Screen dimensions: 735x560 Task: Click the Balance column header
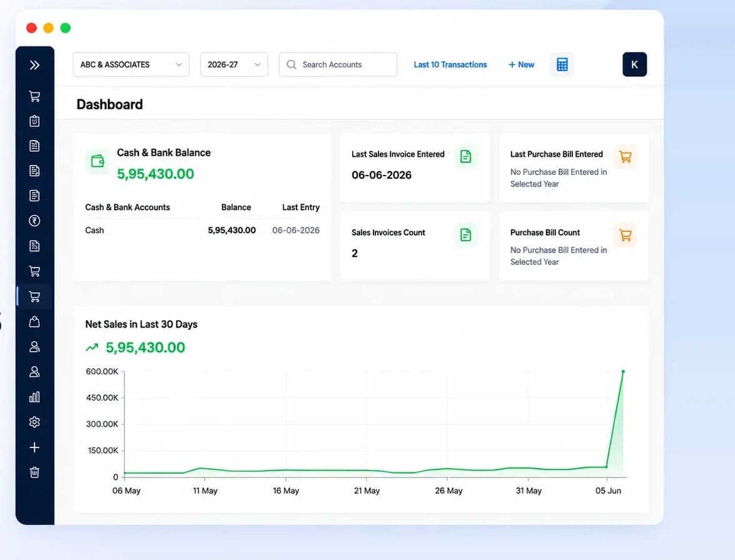[236, 207]
